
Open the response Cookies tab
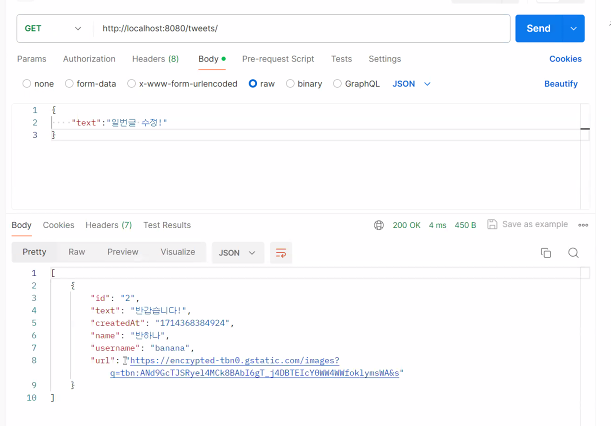(x=58, y=225)
